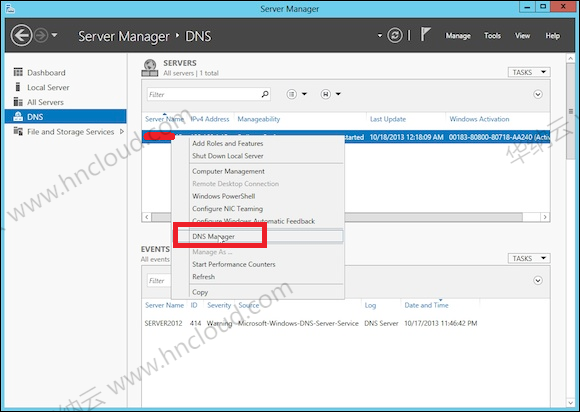Open the View menu
This screenshot has height=412, width=580.
tap(522, 36)
